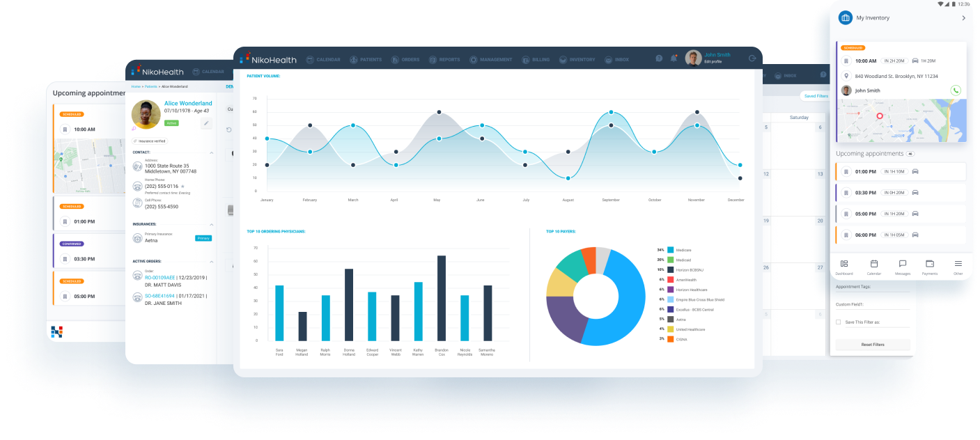Viewport: 980px width, 440px height.
Task: Click the green phone icon beside John Smith
Action: [955, 91]
